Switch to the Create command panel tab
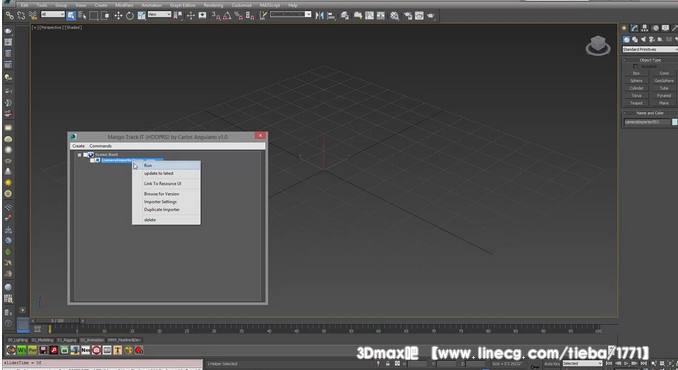 coord(624,28)
